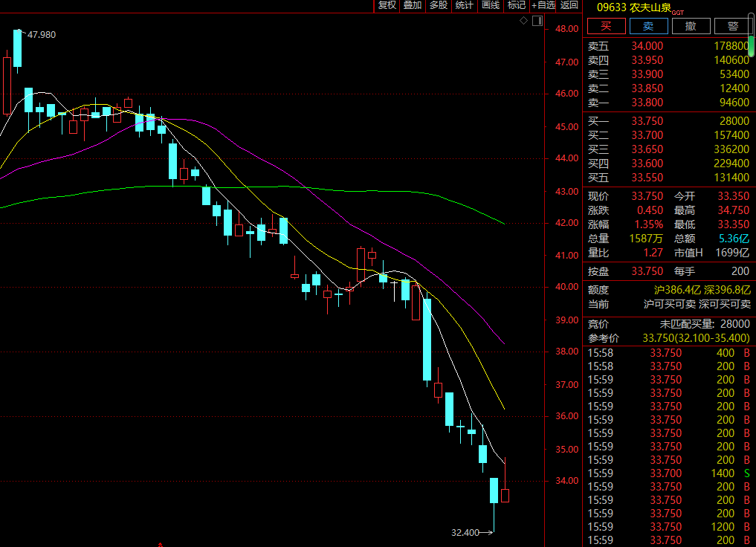
Task: Select the 33.750 1200 B trade row
Action: pyautogui.click(x=669, y=527)
